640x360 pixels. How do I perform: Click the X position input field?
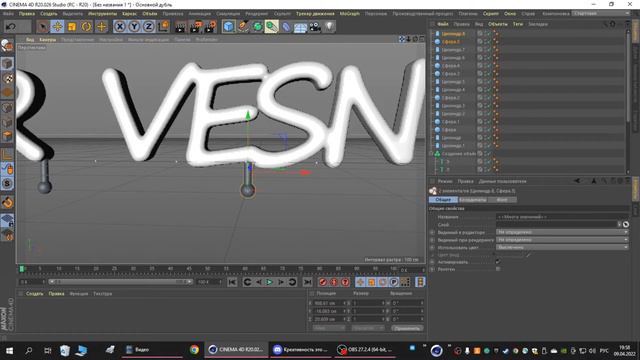point(330,303)
